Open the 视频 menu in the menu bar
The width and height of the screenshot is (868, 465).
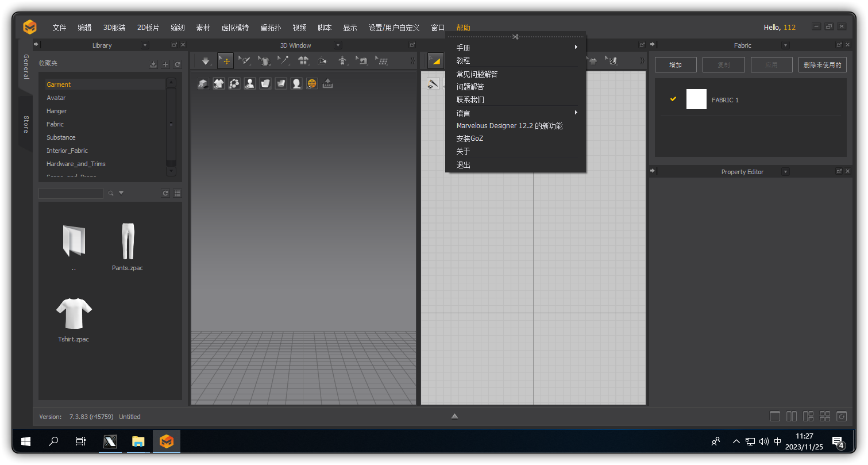tap(299, 27)
